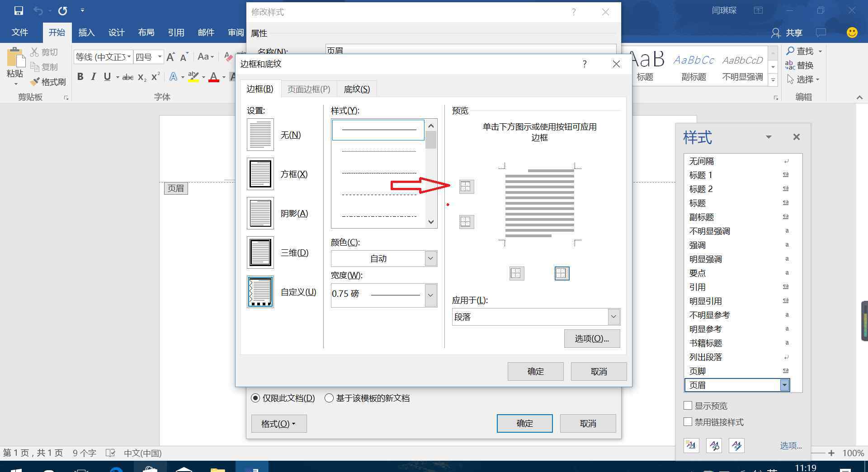Select Only in this document (仅限此文档)

[x=255, y=398]
